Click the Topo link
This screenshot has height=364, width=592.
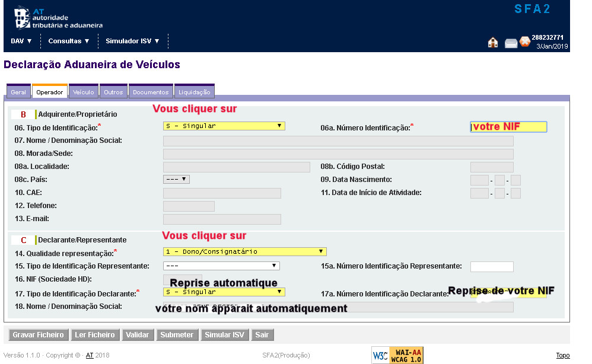click(x=562, y=355)
